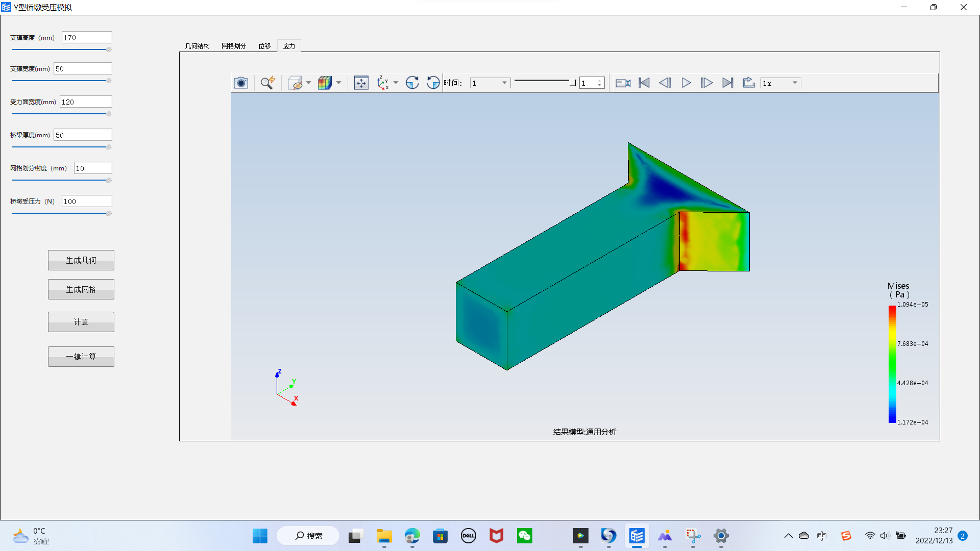Image resolution: width=980 pixels, height=551 pixels.
Task: Play the animation
Action: point(686,83)
